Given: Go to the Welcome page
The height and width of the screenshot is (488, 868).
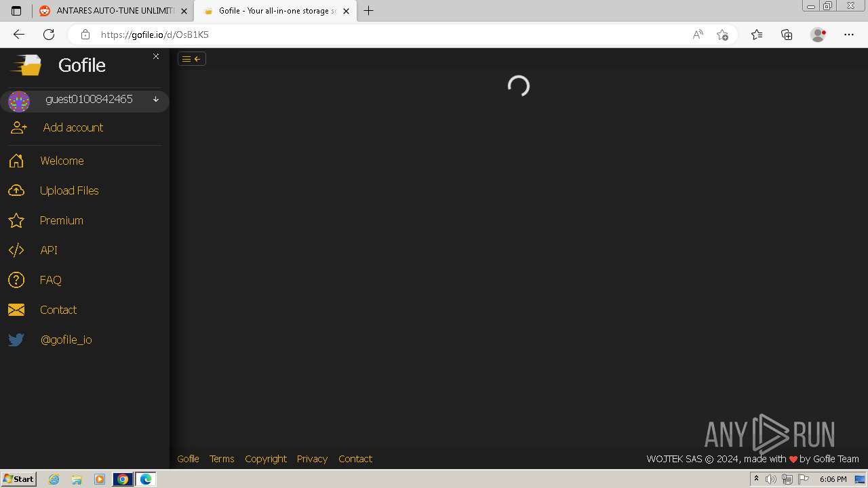Looking at the screenshot, I should click(x=62, y=161).
